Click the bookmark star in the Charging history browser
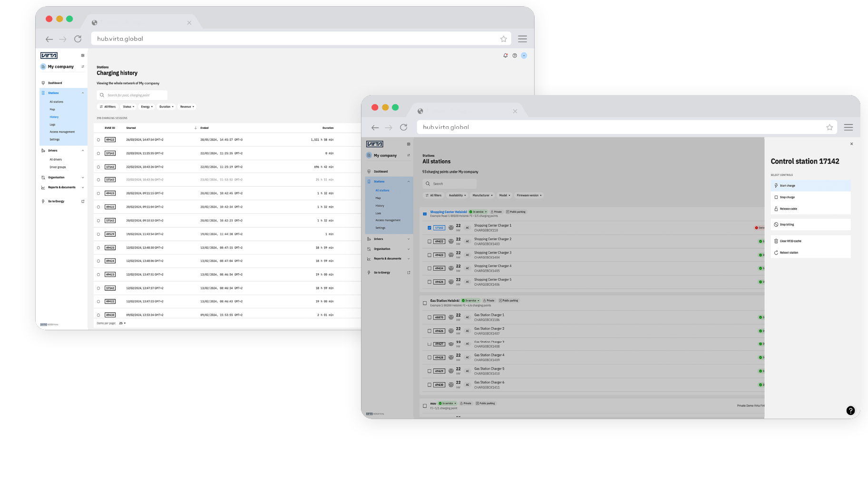The image size is (868, 488). (x=503, y=39)
